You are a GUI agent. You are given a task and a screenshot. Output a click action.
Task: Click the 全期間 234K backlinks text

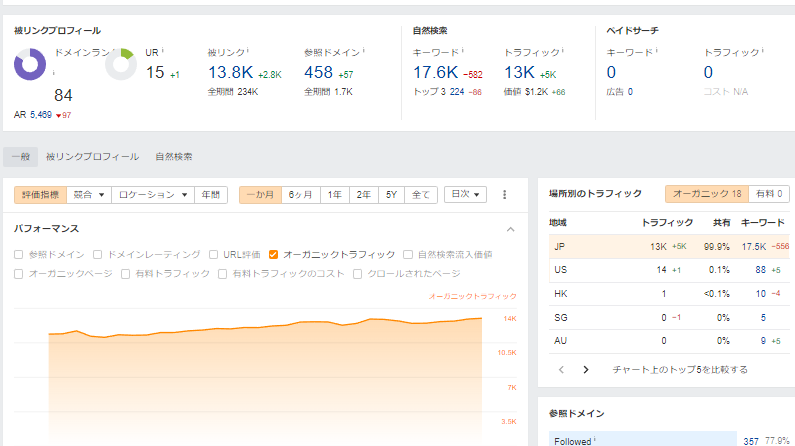pyautogui.click(x=233, y=92)
